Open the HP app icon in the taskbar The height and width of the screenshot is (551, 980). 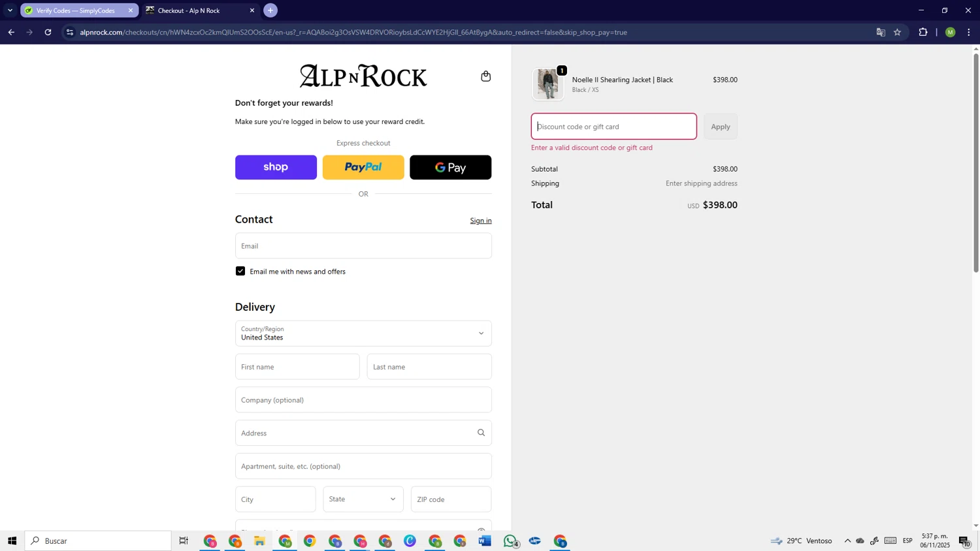click(535, 541)
